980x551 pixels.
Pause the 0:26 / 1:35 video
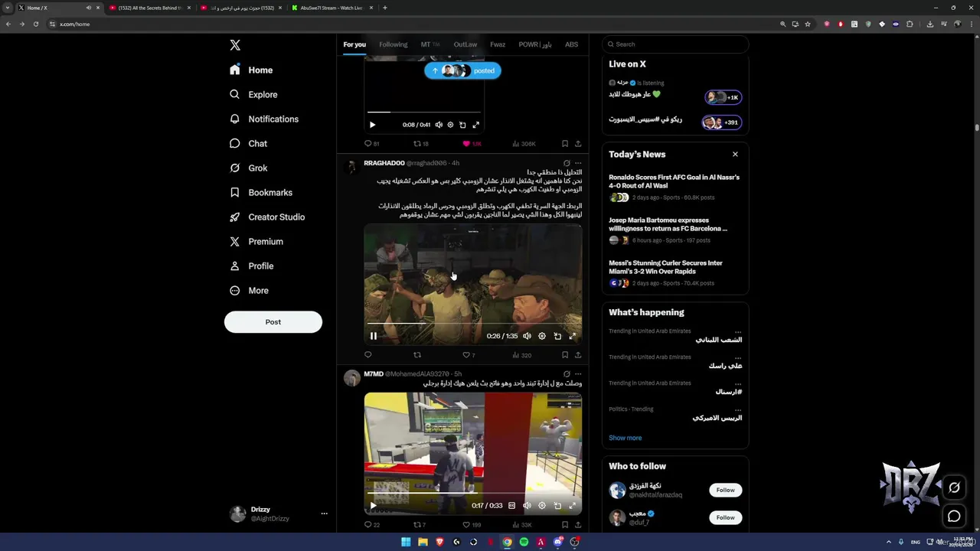pyautogui.click(x=374, y=336)
